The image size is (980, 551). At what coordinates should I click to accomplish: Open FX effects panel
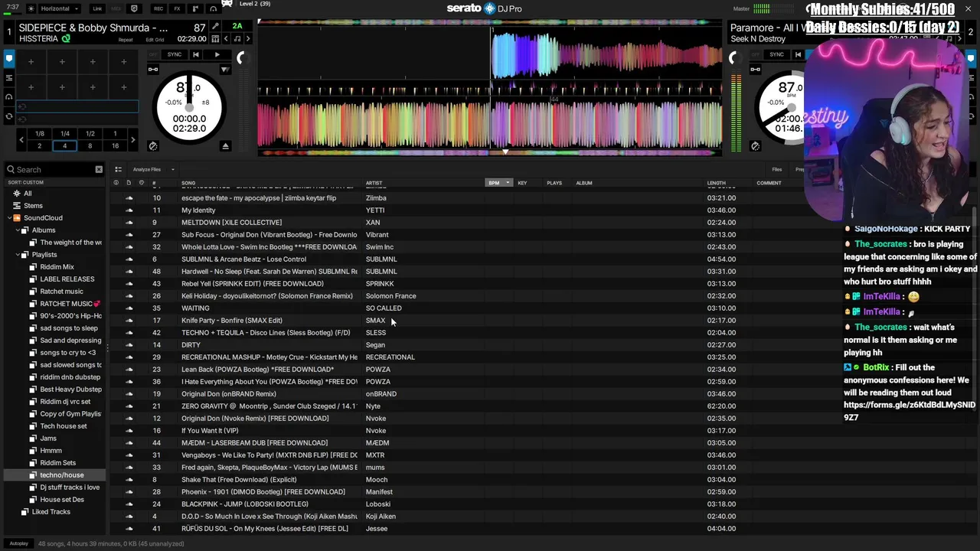click(177, 8)
